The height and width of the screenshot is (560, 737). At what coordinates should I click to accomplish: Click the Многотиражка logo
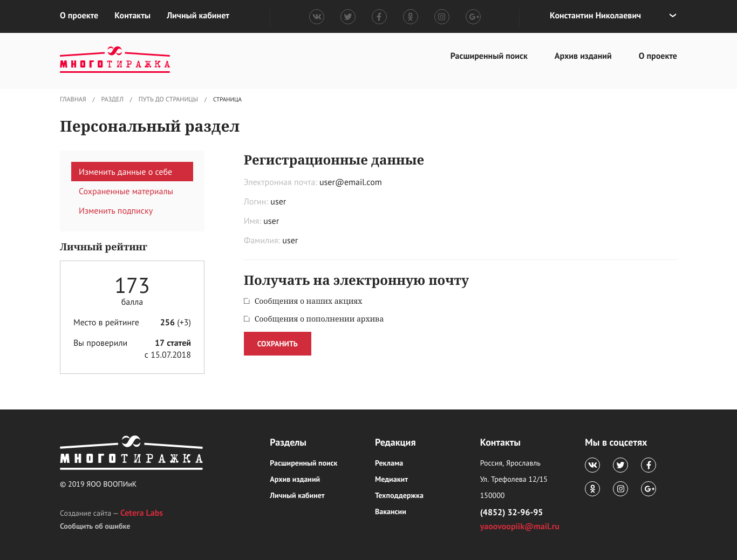click(x=115, y=60)
